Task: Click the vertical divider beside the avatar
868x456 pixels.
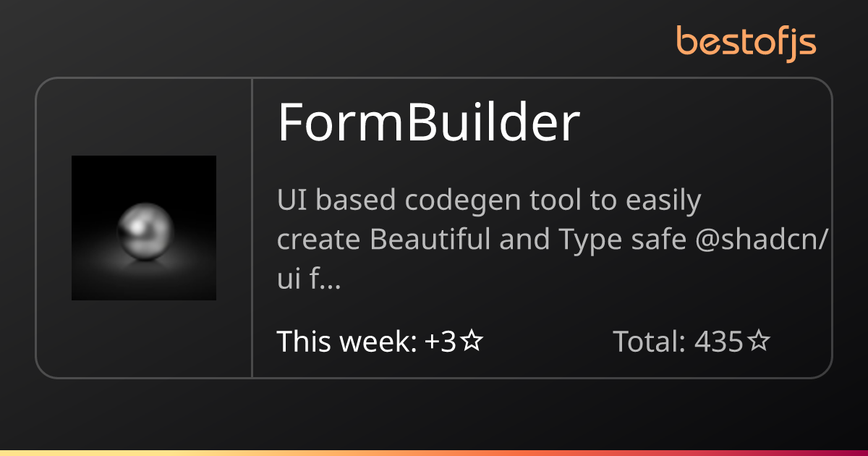Action: pyautogui.click(x=252, y=228)
